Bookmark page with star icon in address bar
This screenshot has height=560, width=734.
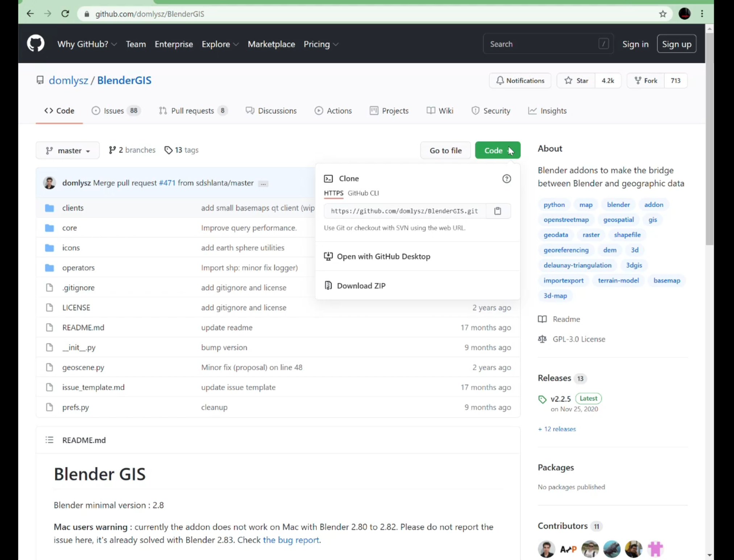663,14
